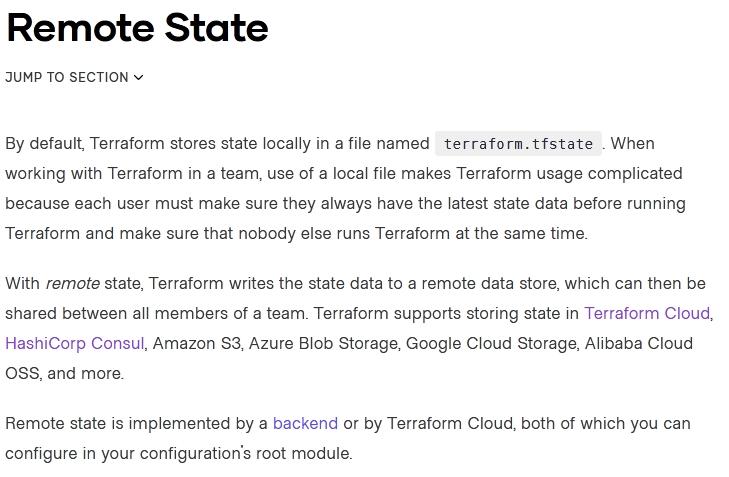The height and width of the screenshot is (477, 729).
Task: Open the backend documentation link
Action: [x=305, y=423]
